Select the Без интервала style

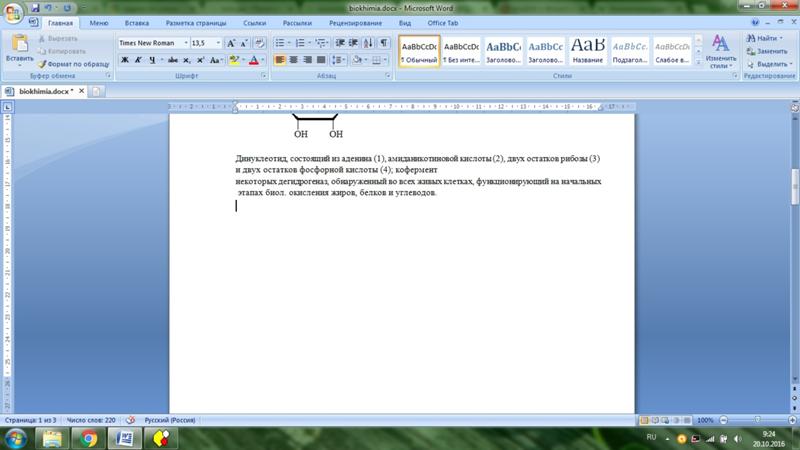461,51
